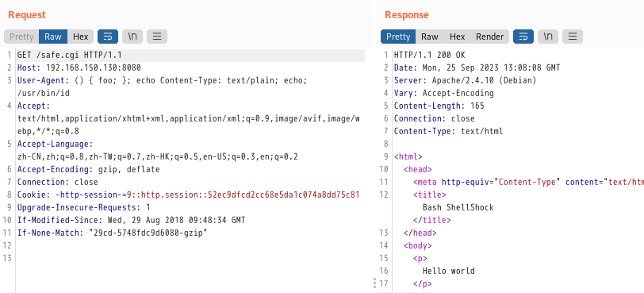644x293 pixels.
Task: Click the 'Apache/2.4.10 (Debian)' server value
Action: (x=485, y=80)
